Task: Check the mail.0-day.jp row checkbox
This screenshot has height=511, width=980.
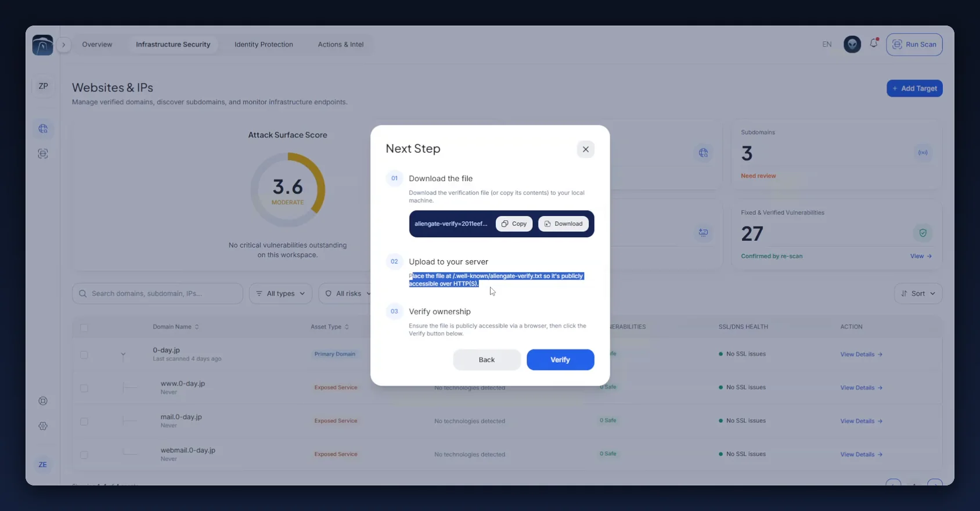Action: click(x=84, y=421)
